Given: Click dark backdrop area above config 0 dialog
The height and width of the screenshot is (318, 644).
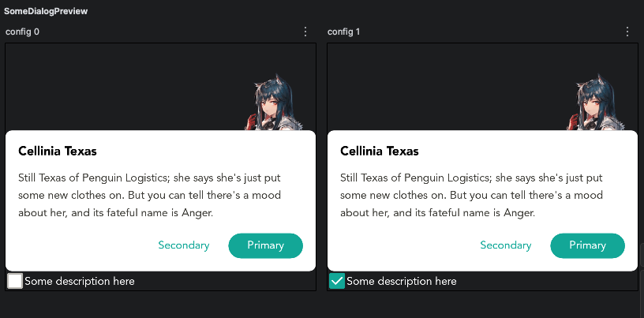Looking at the screenshot, I should [x=118, y=87].
